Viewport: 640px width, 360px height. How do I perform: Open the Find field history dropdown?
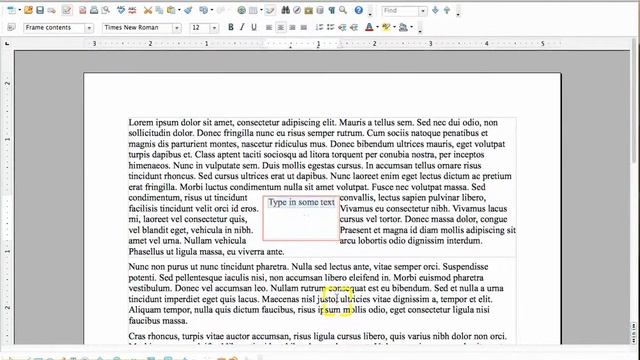coord(423,11)
